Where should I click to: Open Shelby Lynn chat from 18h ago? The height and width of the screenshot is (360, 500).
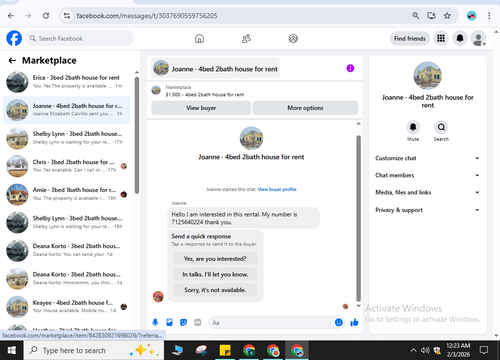67,222
